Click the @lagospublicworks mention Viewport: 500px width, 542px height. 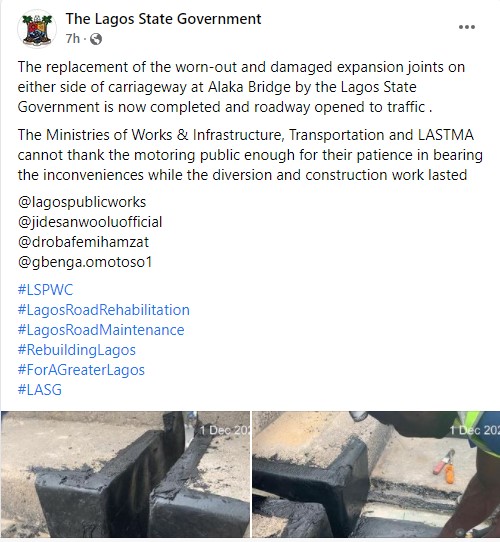point(82,202)
